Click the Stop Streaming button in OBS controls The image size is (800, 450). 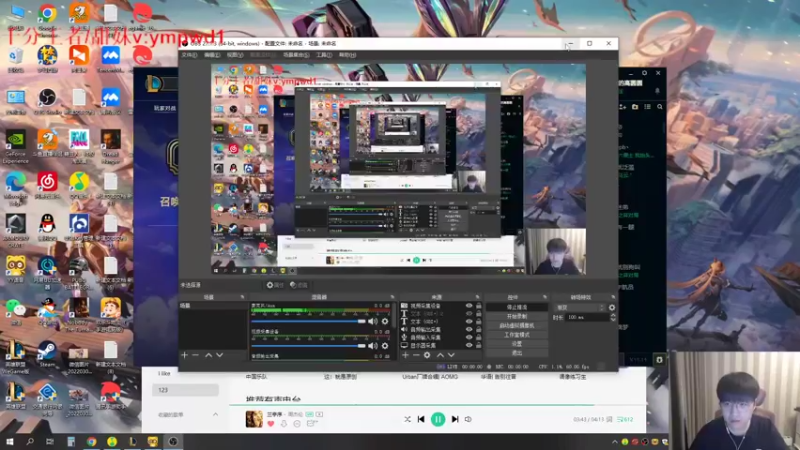coord(517,307)
